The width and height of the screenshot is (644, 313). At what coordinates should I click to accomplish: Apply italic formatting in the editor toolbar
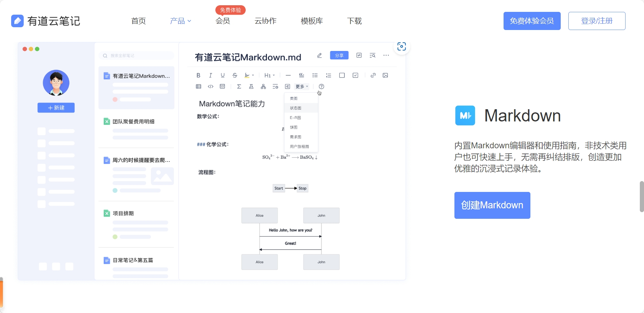pyautogui.click(x=210, y=75)
